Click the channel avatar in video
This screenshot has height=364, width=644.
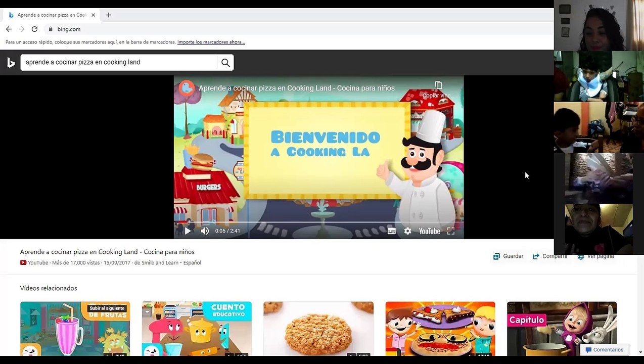click(x=187, y=88)
